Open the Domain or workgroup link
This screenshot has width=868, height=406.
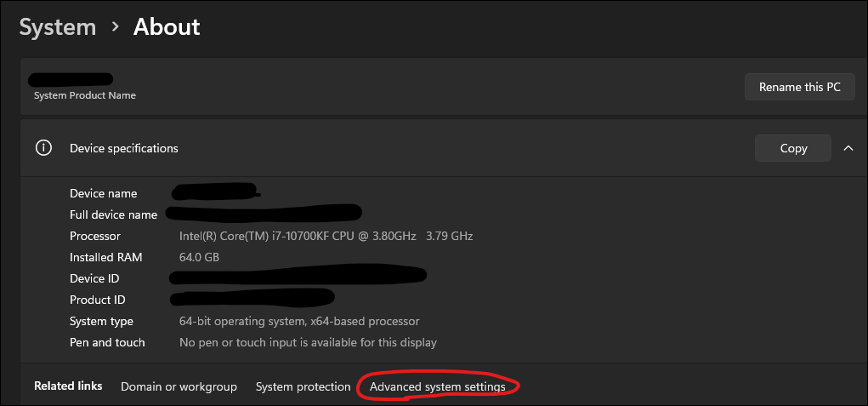click(x=179, y=386)
